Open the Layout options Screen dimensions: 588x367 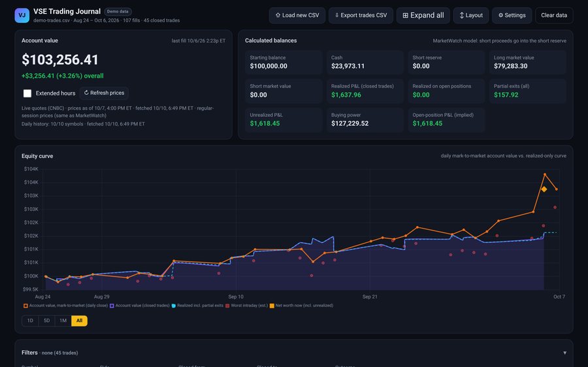[471, 16]
